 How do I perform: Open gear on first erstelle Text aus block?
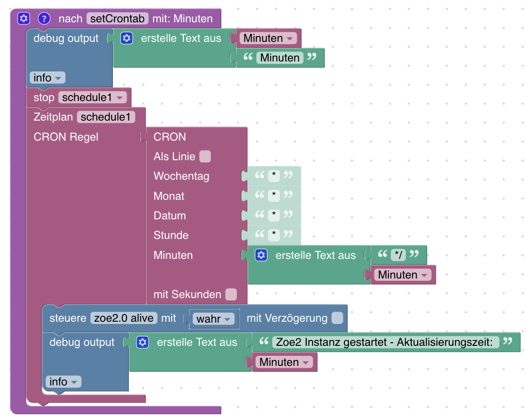coord(127,38)
